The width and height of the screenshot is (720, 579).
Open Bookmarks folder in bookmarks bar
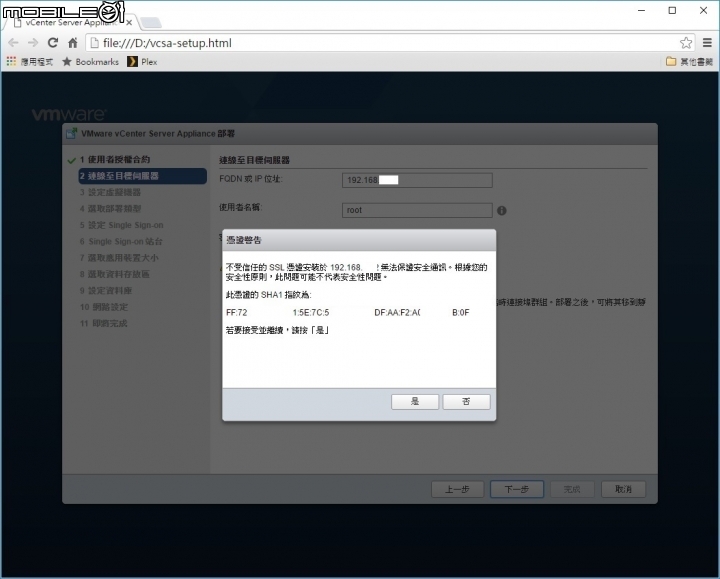click(x=90, y=62)
